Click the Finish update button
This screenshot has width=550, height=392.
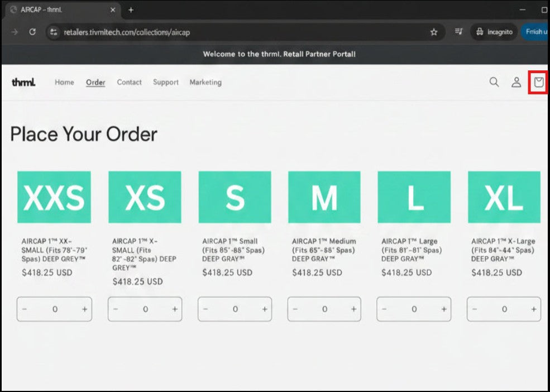tap(534, 32)
